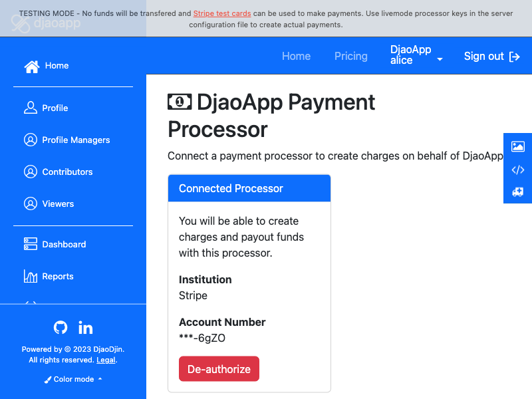Click the Reports chart icon in sidebar
Screen dimensions: 532x399
click(x=31, y=276)
